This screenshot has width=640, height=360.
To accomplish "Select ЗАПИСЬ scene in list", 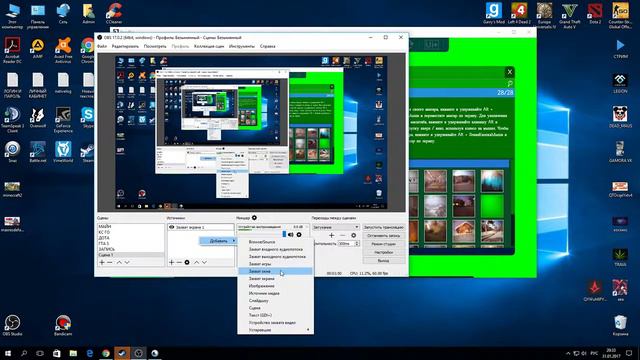I will [131, 249].
